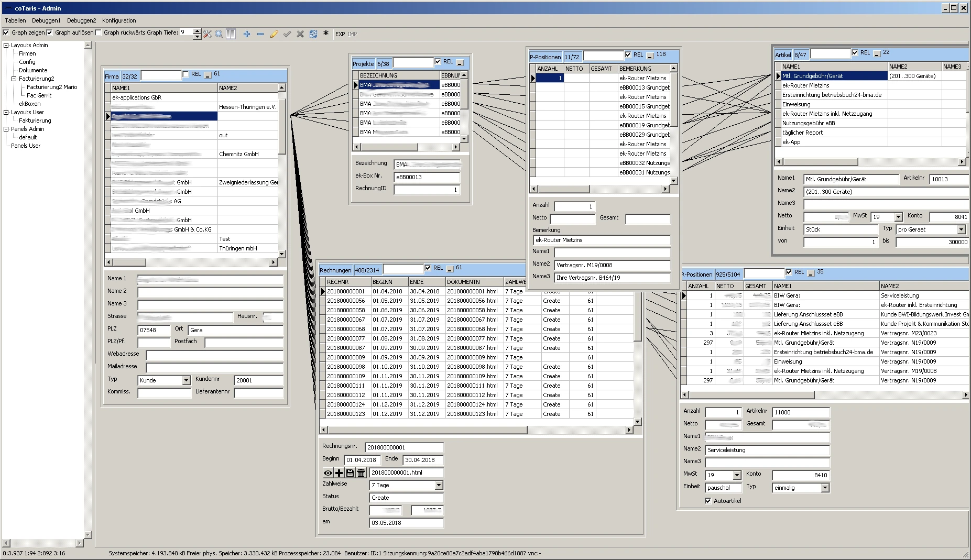The height and width of the screenshot is (560, 971).
Task: Click the magnifier search toolbar icon
Action: coord(219,34)
